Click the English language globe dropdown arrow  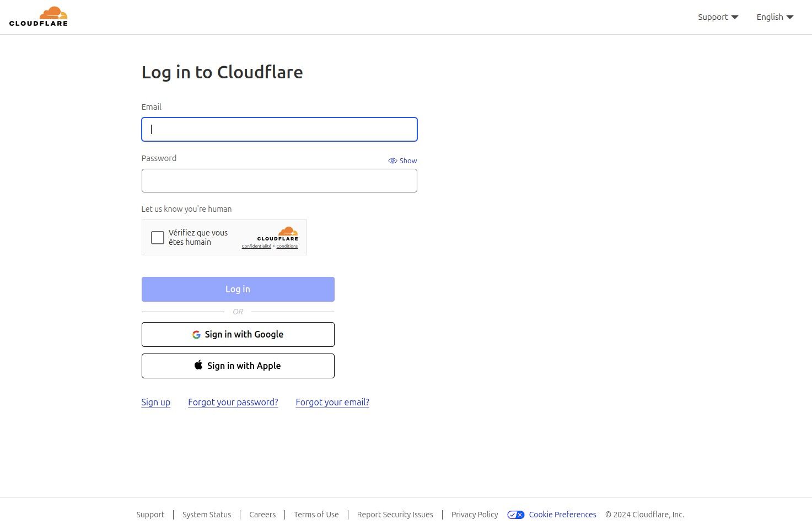[789, 17]
